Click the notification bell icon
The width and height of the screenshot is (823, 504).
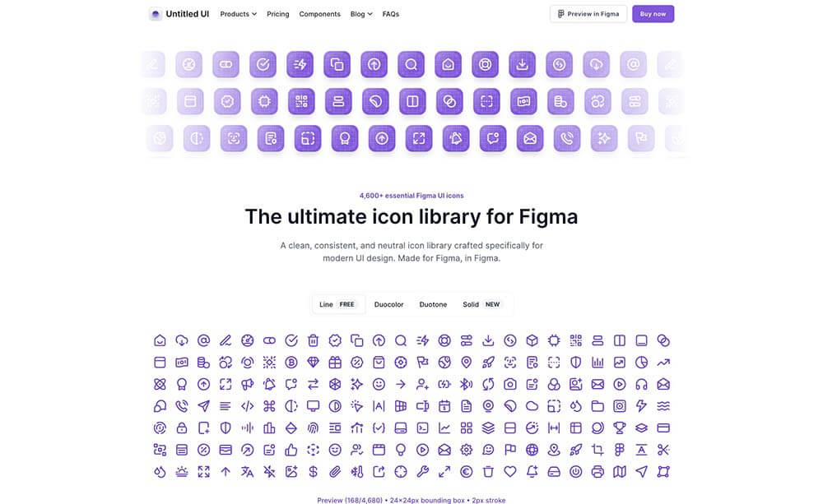click(x=267, y=383)
